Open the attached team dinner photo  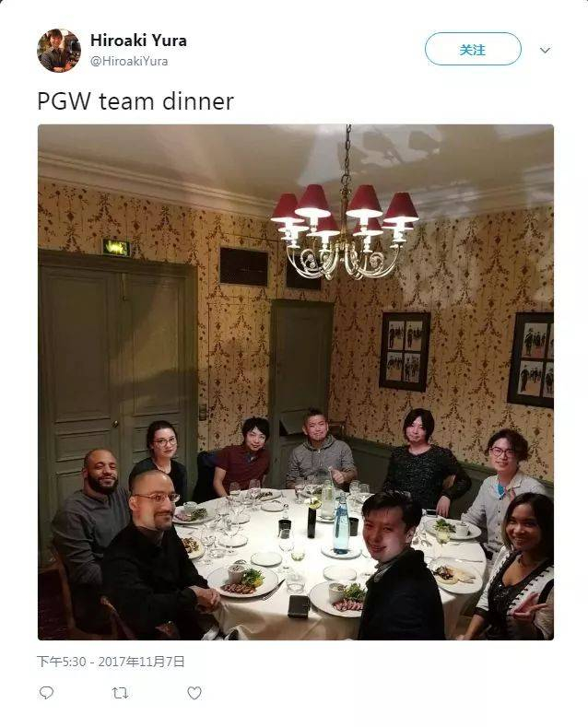click(x=296, y=382)
